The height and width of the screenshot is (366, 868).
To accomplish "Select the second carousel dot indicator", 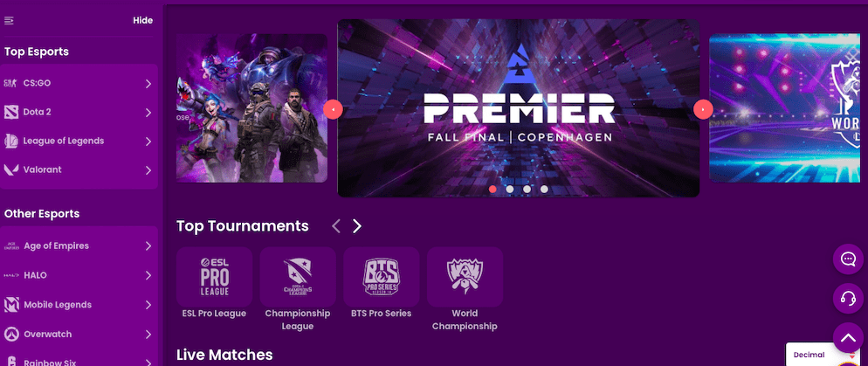I will [x=510, y=190].
